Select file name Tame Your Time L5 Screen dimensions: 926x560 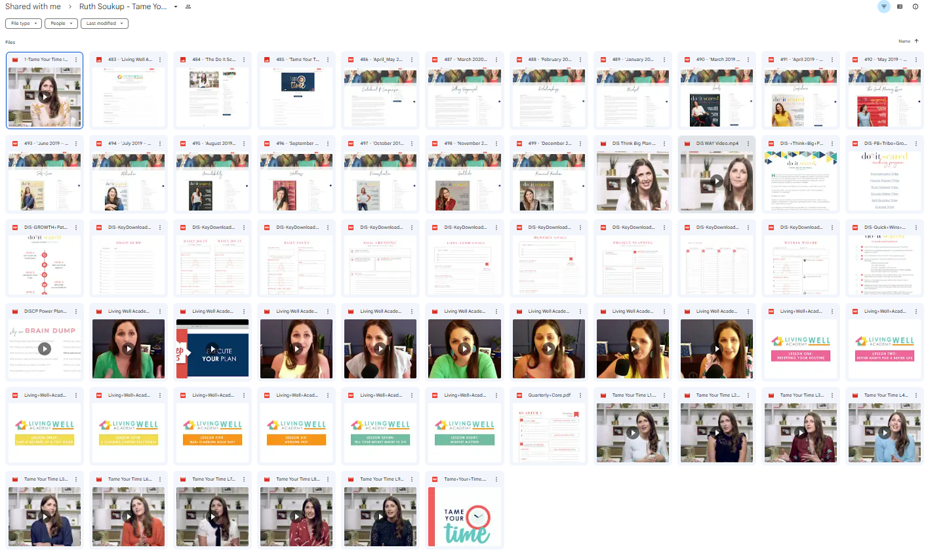coord(46,479)
